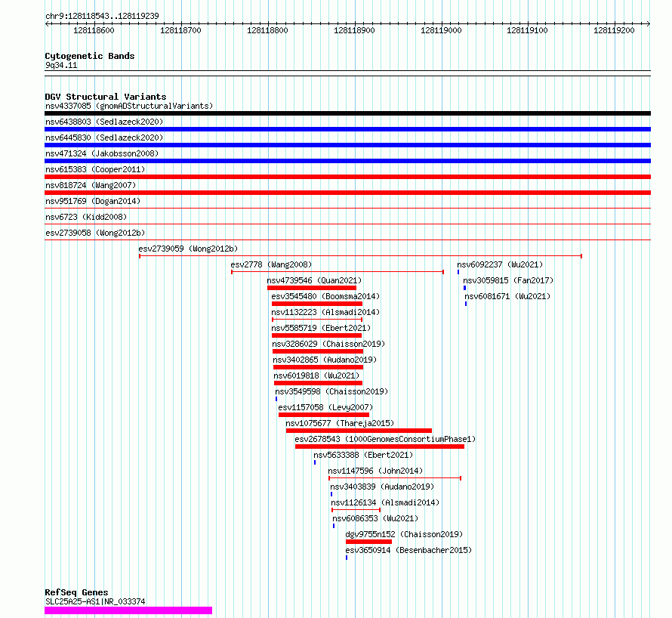The width and height of the screenshot is (672, 618).
Task: Click nsv1075677 (Thareja2015) label
Action: [340, 423]
